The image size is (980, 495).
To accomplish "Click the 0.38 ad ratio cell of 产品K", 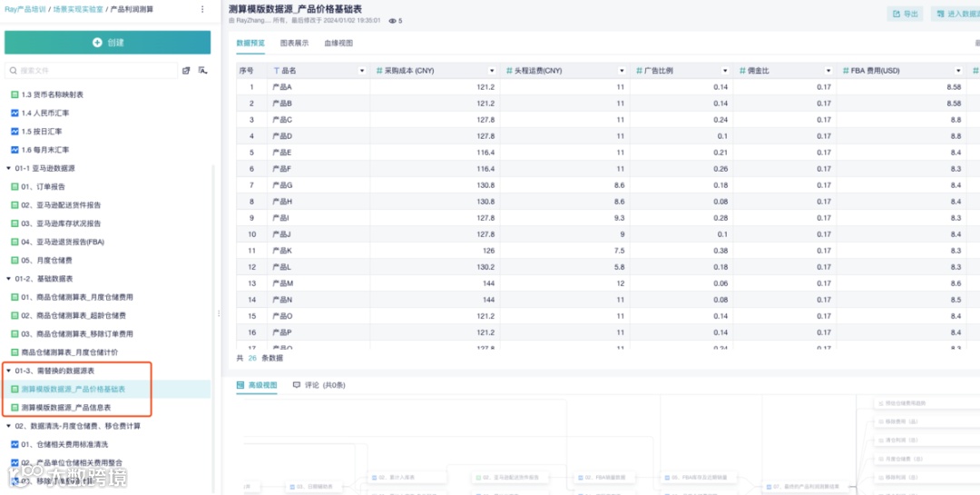I will coord(681,251).
